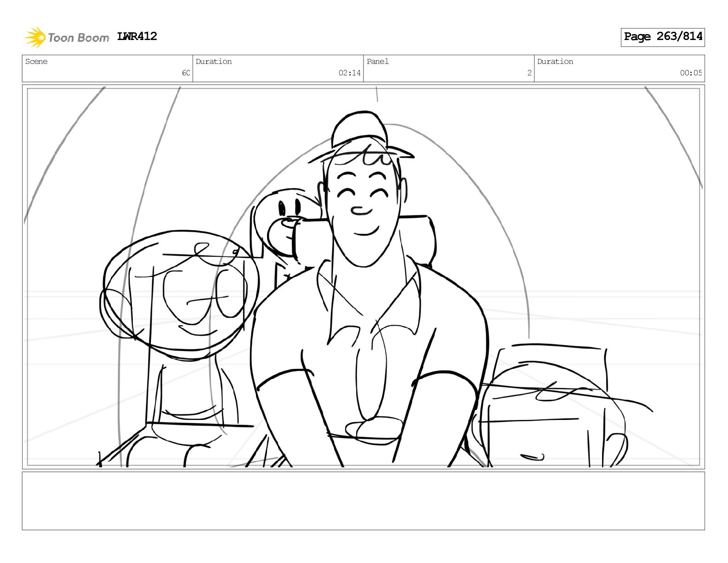This screenshot has width=728, height=563.
Task: Select the LWR412 project title
Action: 137,36
